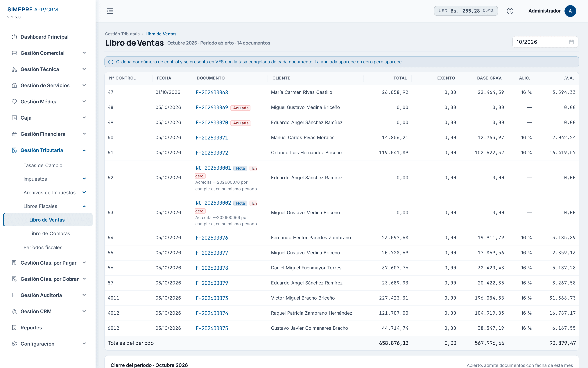Click the I.V.A. column header

568,78
